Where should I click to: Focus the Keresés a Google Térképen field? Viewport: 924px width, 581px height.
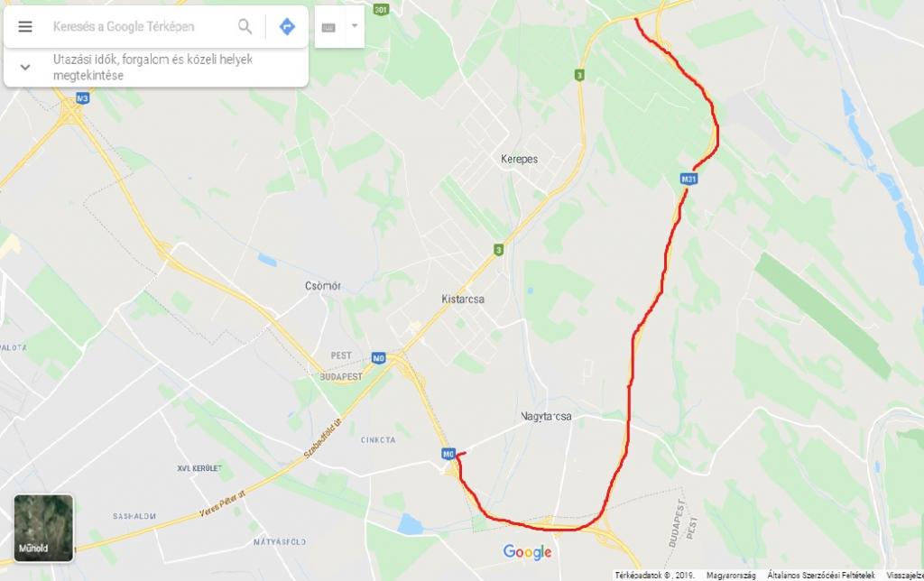pos(142,26)
